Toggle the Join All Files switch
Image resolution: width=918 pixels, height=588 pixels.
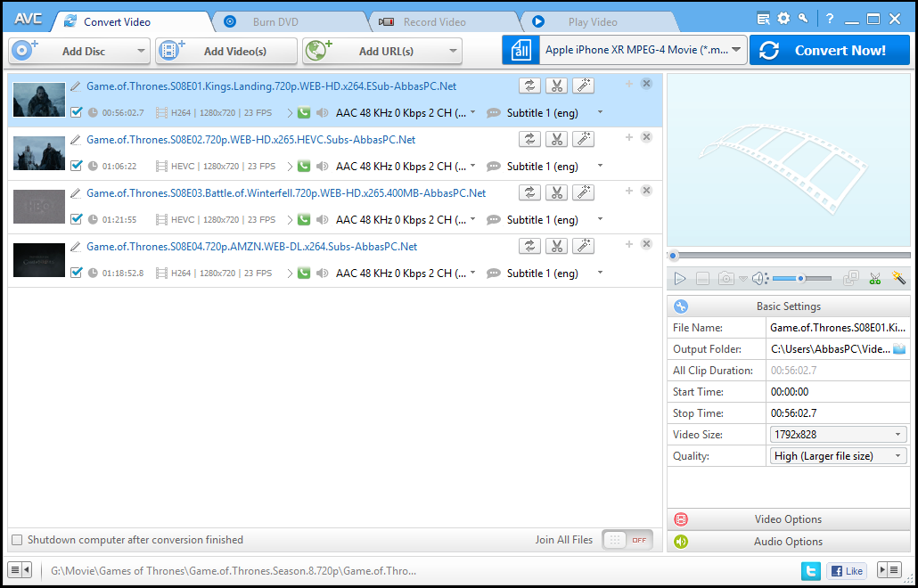627,540
